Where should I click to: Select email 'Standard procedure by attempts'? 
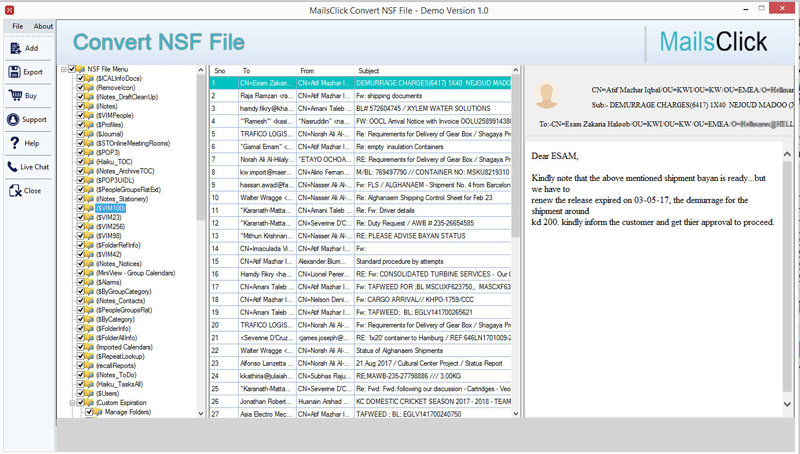(360, 262)
